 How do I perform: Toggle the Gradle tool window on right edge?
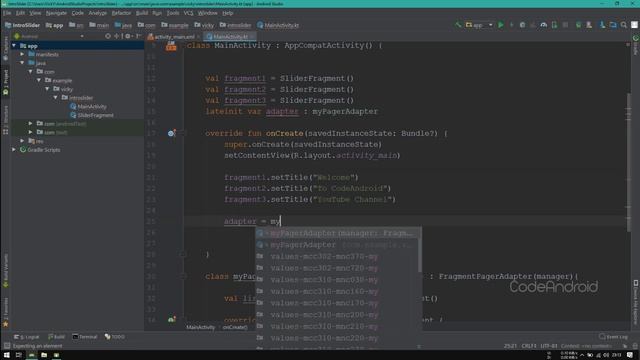coord(636,45)
